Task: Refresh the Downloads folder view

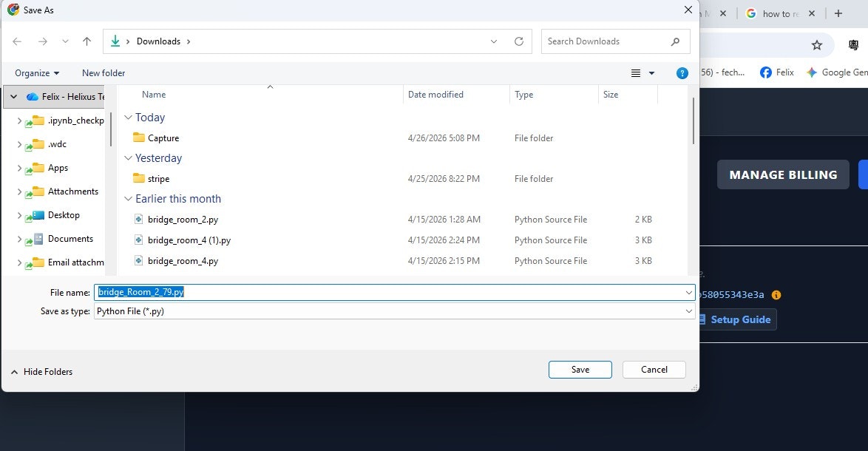Action: tap(519, 41)
